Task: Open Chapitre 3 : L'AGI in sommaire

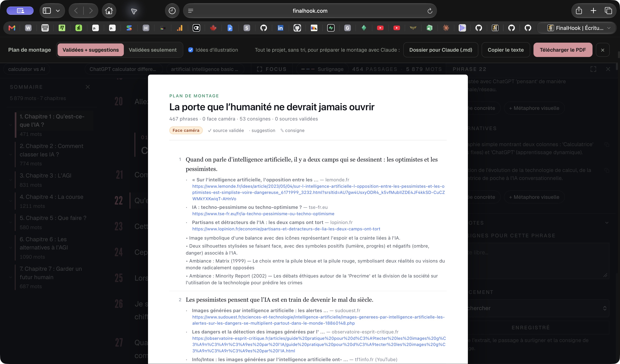Action: click(46, 175)
